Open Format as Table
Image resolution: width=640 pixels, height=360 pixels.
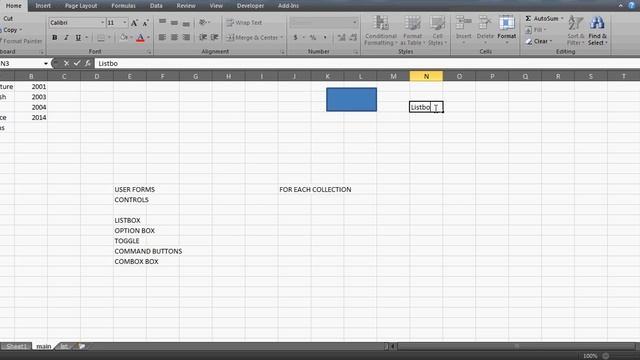[412, 31]
